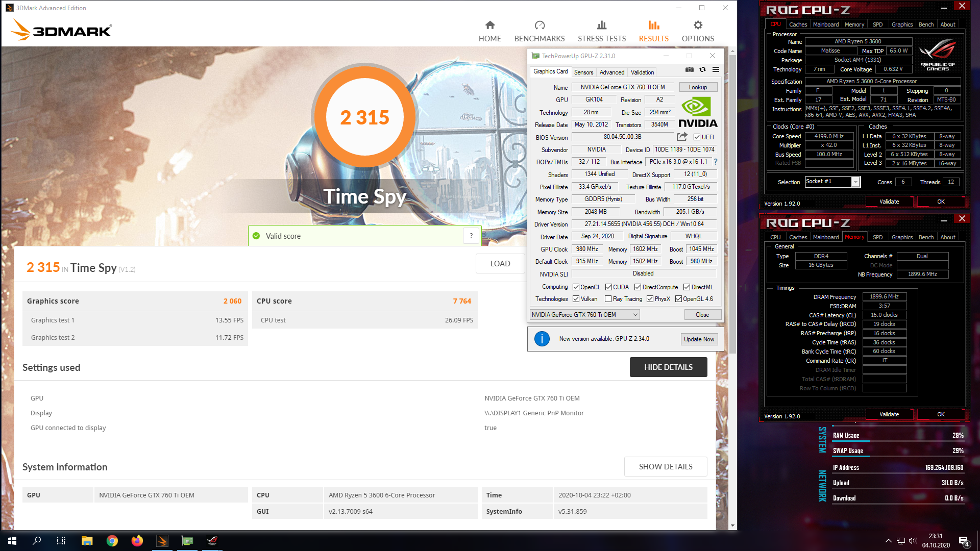Open Caches tab in upper CPU-Z window
The image size is (980, 551).
point(798,24)
